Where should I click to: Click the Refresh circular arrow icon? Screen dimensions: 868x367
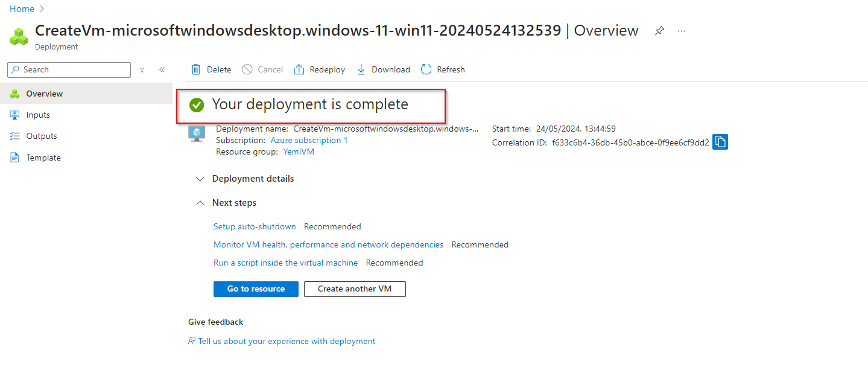click(426, 69)
